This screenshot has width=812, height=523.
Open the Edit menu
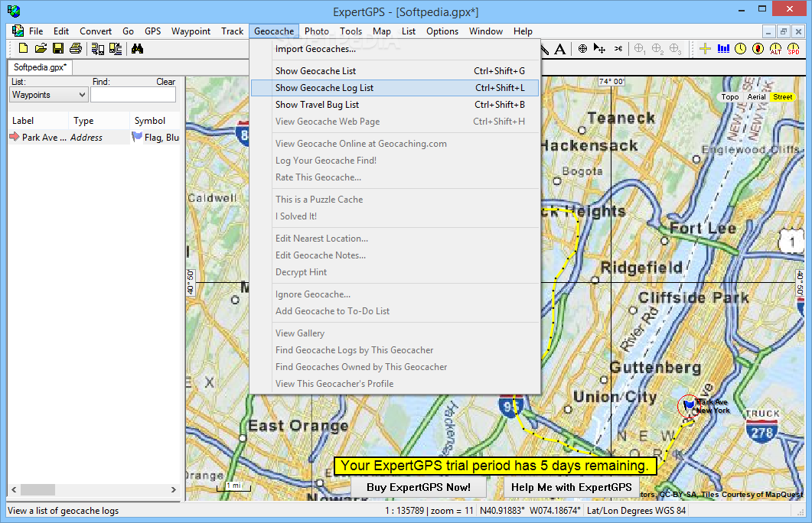[61, 31]
